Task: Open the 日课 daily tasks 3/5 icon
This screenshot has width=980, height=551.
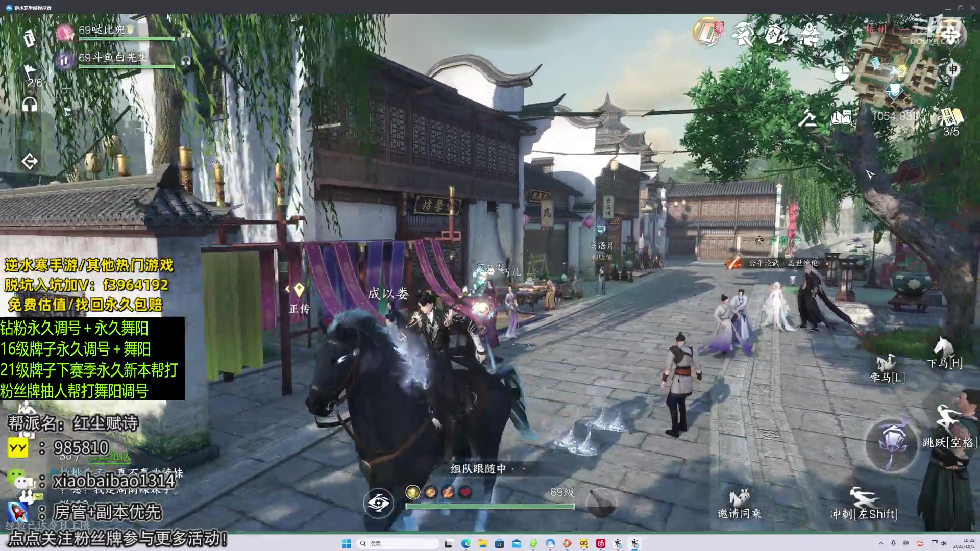Action: pyautogui.click(x=951, y=122)
